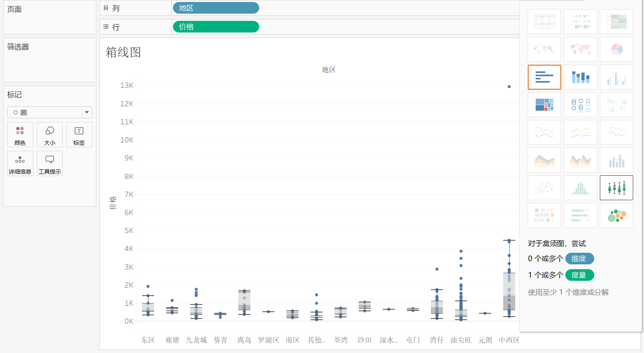Select the 油尖旺 axis label
The width and height of the screenshot is (644, 353).
pos(461,340)
